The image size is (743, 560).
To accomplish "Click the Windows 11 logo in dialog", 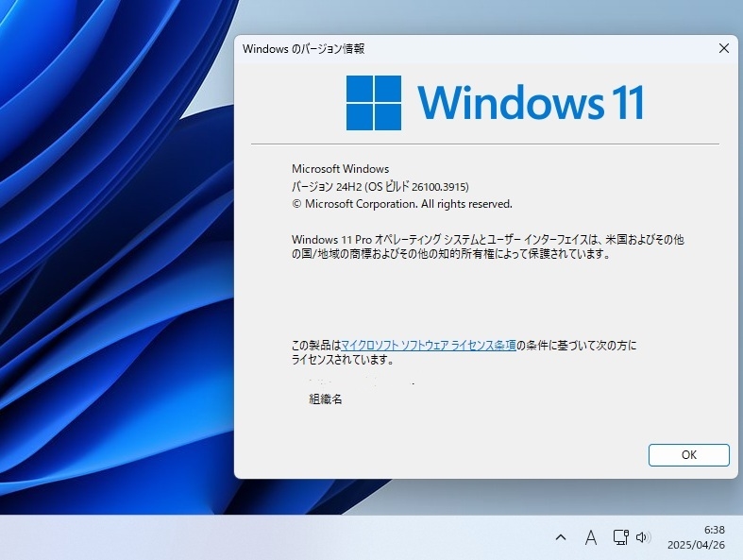I will click(x=495, y=102).
